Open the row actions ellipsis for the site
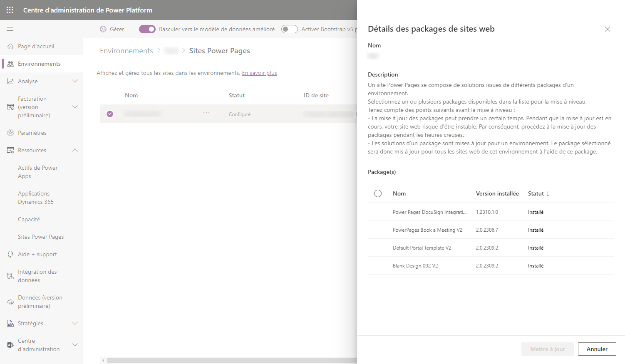This screenshot has height=364, width=625. pos(206,113)
